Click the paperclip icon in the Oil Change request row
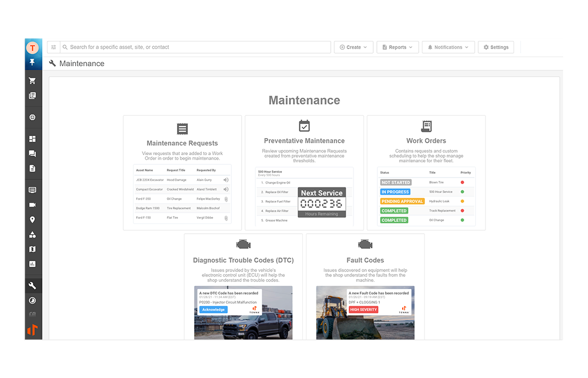The width and height of the screenshot is (588, 378). [x=226, y=199]
